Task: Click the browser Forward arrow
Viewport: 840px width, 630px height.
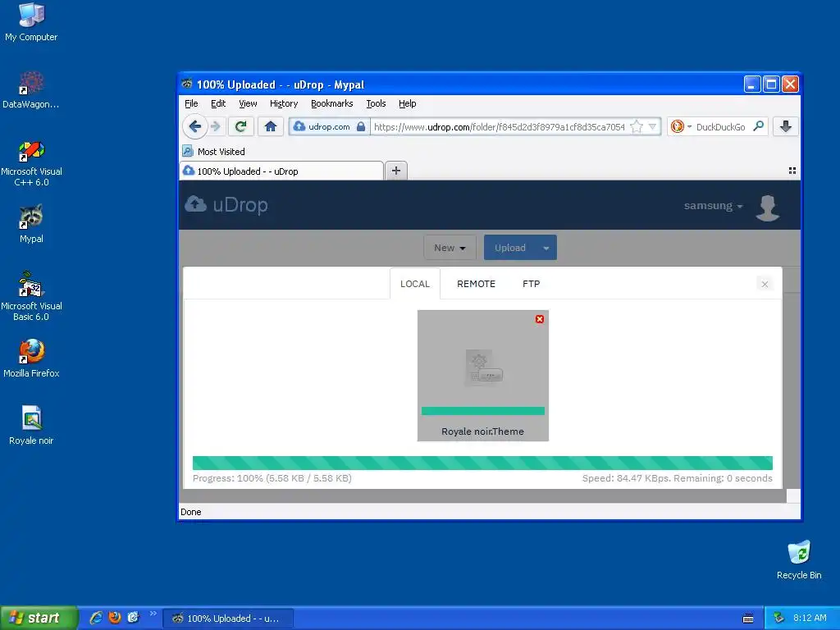Action: coord(216,126)
